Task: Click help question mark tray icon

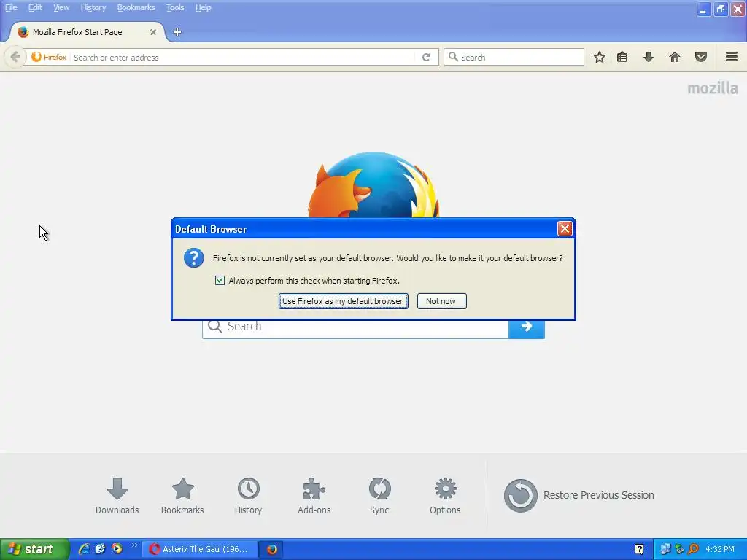Action: pos(639,549)
